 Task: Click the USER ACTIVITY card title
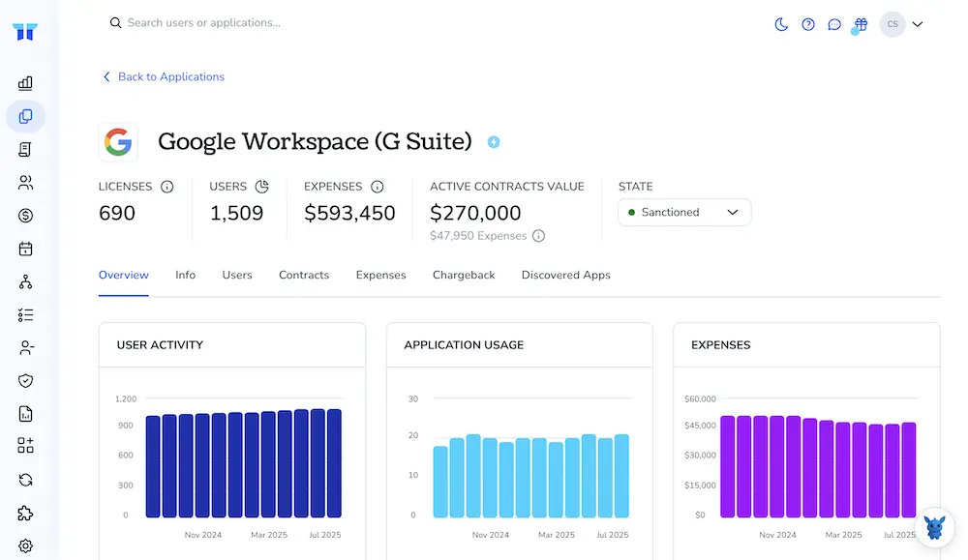coord(160,344)
